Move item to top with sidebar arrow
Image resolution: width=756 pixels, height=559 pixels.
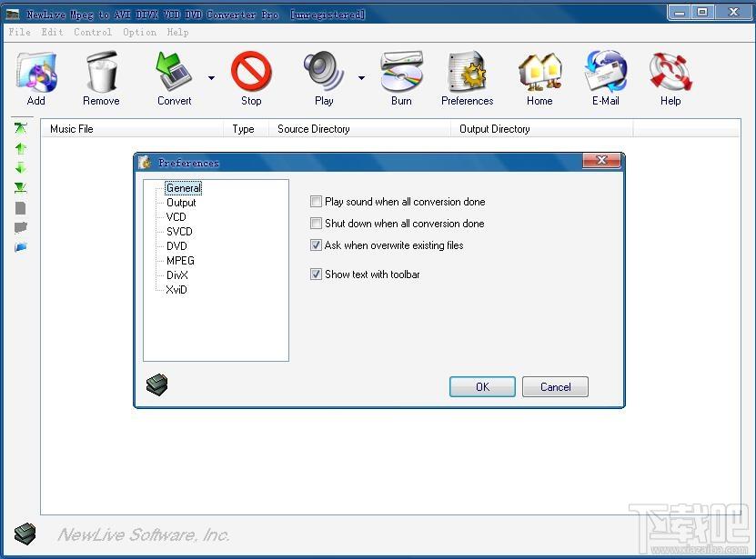21,128
